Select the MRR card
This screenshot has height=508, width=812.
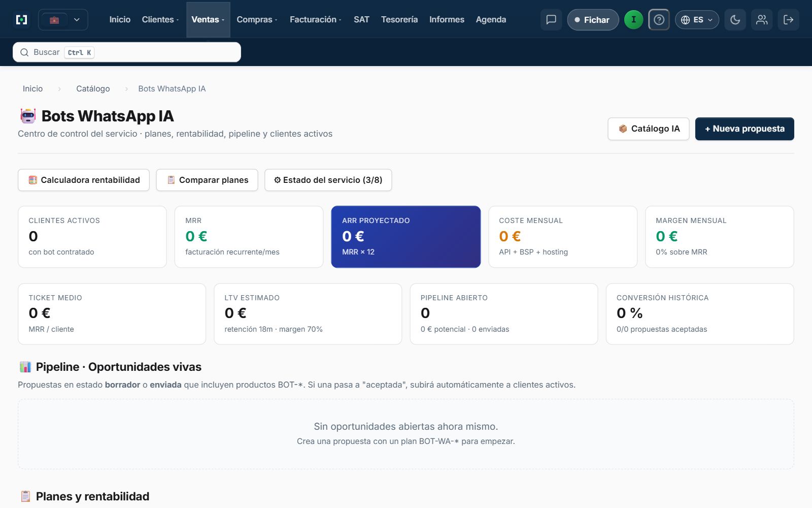click(249, 237)
